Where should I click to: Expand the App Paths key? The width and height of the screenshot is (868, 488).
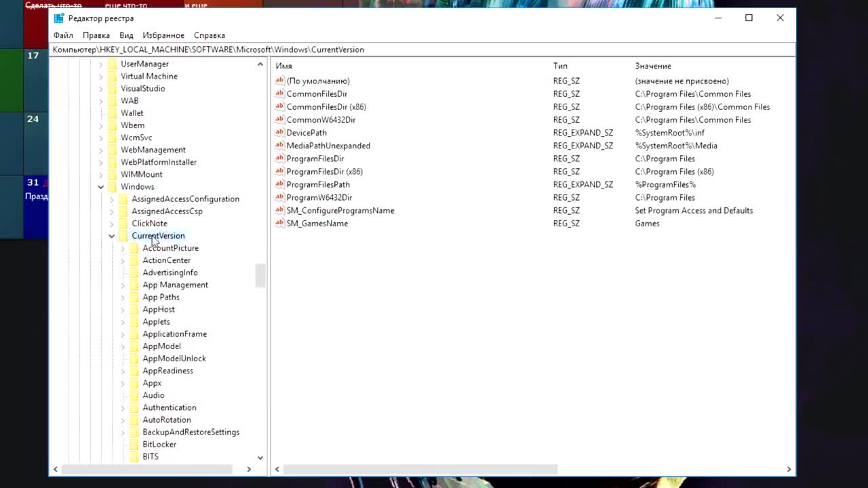point(123,298)
